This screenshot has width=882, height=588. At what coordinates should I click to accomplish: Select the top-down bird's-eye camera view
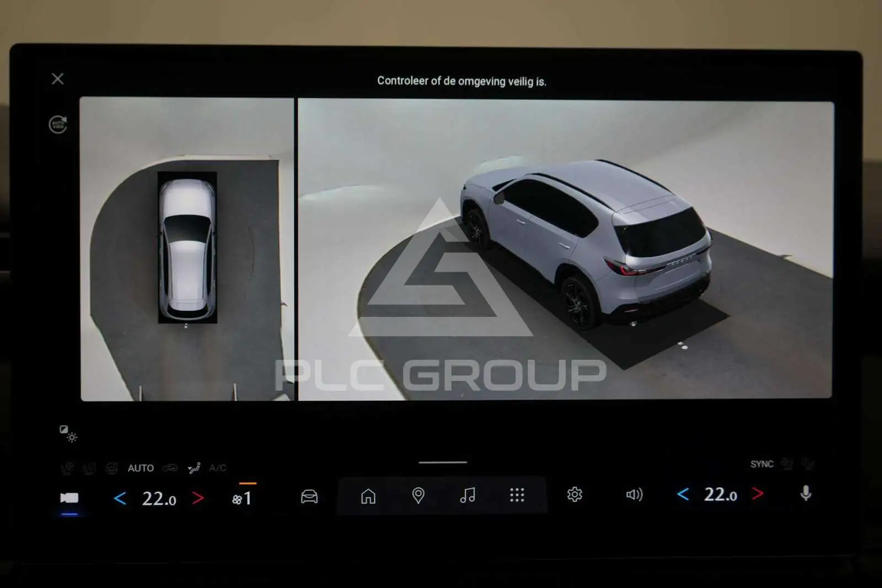click(x=187, y=249)
